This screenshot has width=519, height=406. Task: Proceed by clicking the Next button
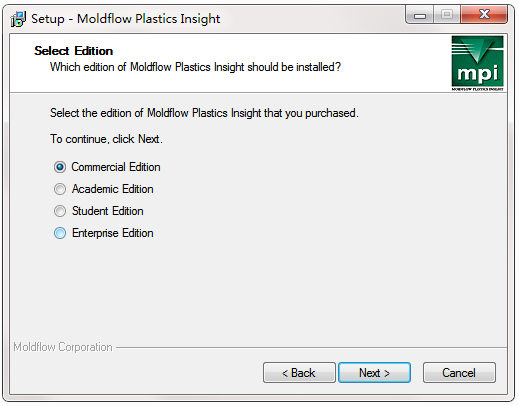(x=374, y=373)
